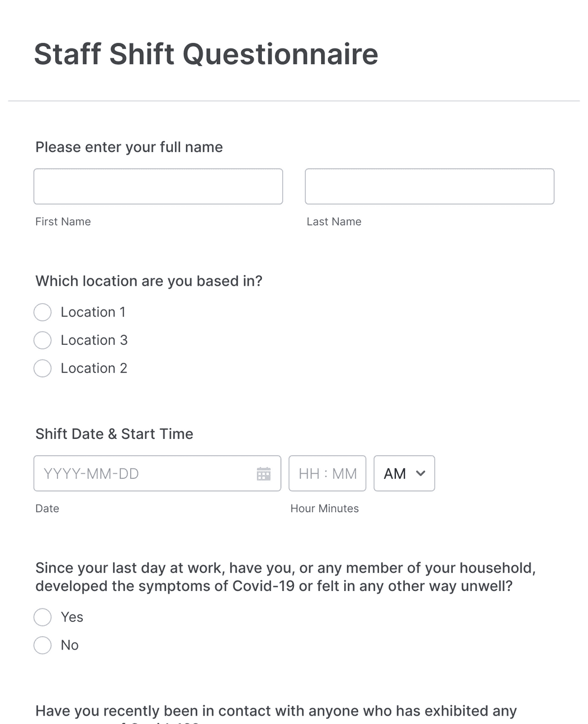Choose Yes for the Covid-19 symptoms question
Screen dimensions: 588x724
click(x=42, y=617)
